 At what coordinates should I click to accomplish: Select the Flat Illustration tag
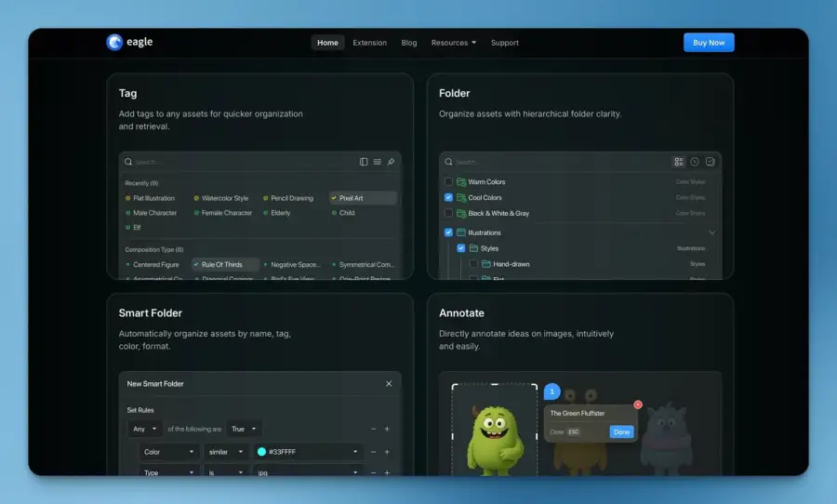click(150, 198)
